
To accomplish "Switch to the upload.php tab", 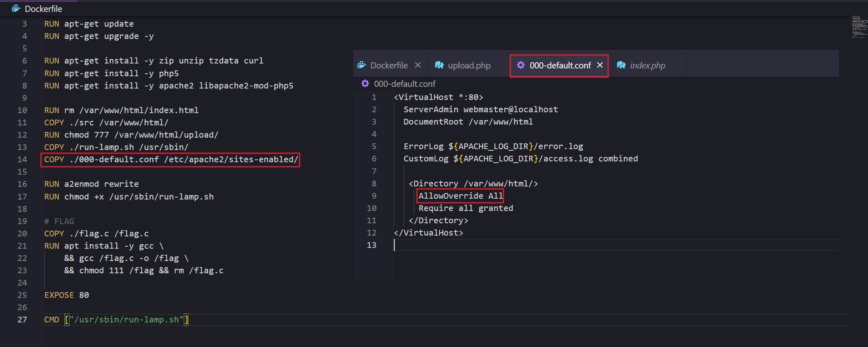I will click(x=469, y=66).
